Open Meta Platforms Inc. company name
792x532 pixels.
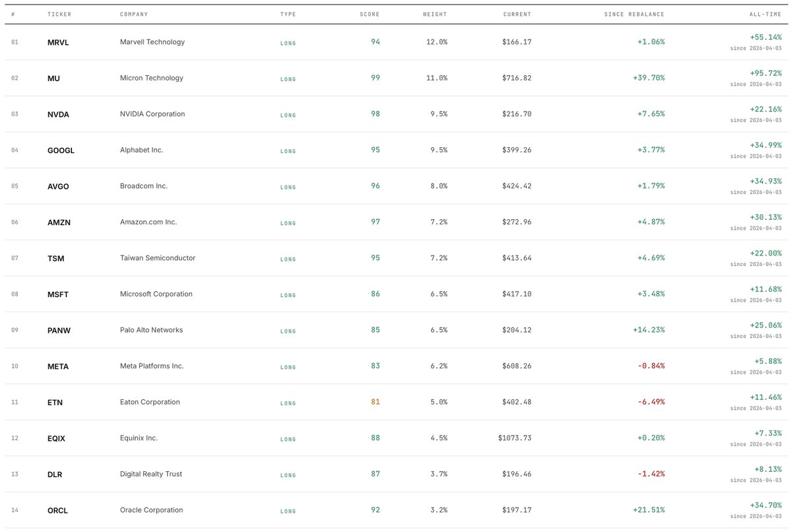pos(152,366)
